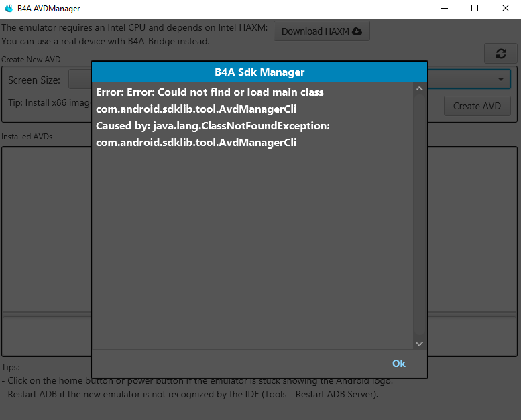This screenshot has width=521, height=420.
Task: Click the scroll down arrow in the dialog
Action: click(419, 344)
